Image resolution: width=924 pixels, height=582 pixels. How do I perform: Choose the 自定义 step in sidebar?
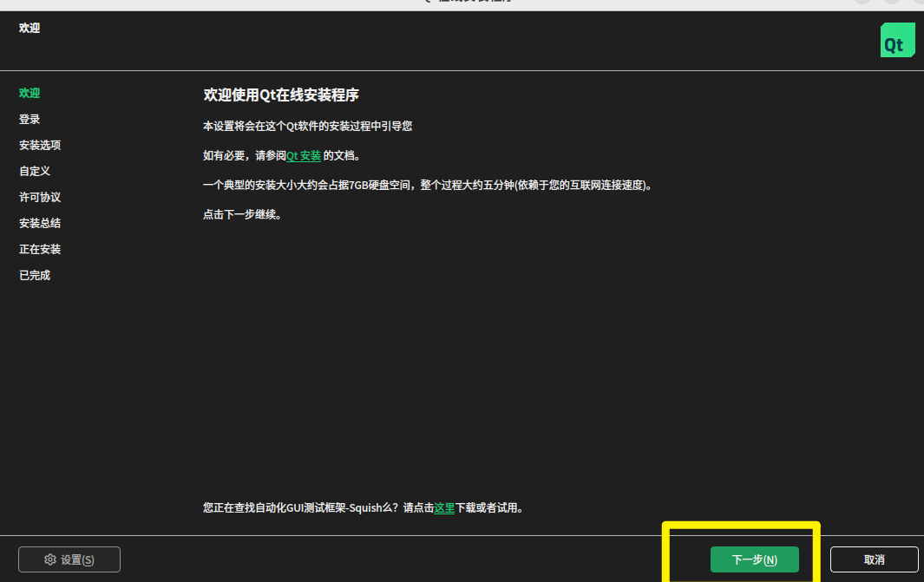coord(35,171)
